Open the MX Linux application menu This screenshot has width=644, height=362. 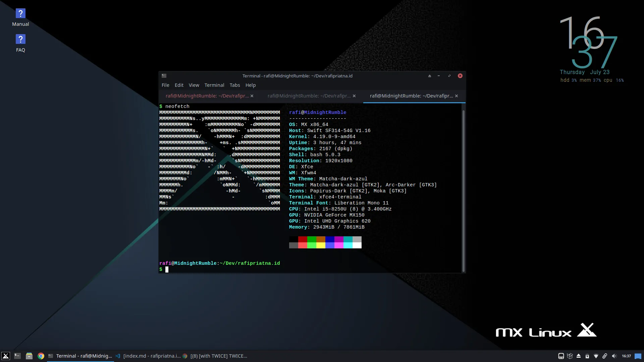click(5, 356)
